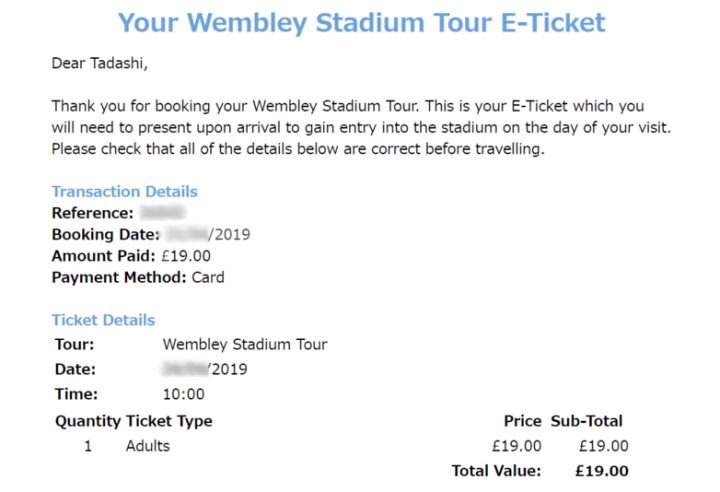Image resolution: width=720 pixels, height=492 pixels.
Task: Click the quantity value 1
Action: click(x=88, y=446)
